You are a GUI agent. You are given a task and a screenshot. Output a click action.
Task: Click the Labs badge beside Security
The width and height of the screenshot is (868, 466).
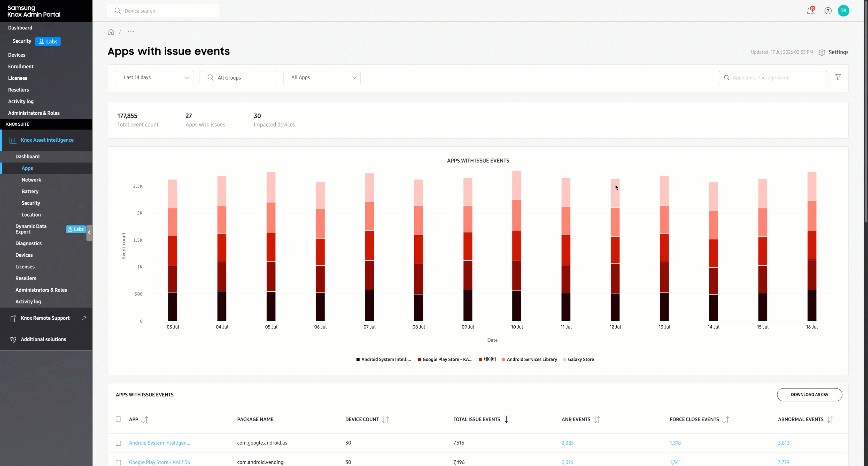point(48,41)
